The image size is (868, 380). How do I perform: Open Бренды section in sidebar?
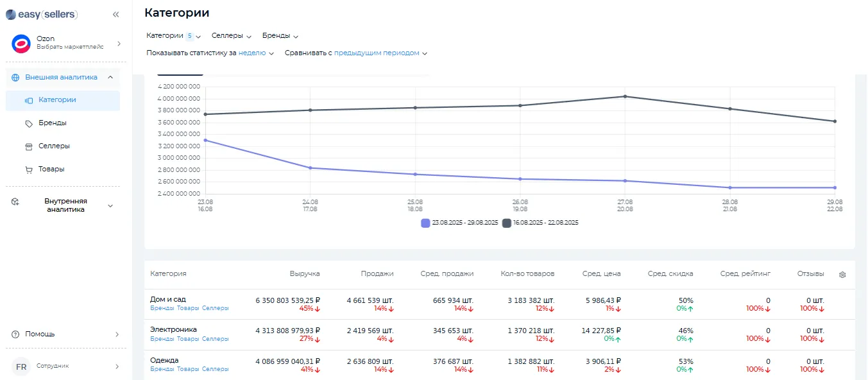pyautogui.click(x=52, y=123)
